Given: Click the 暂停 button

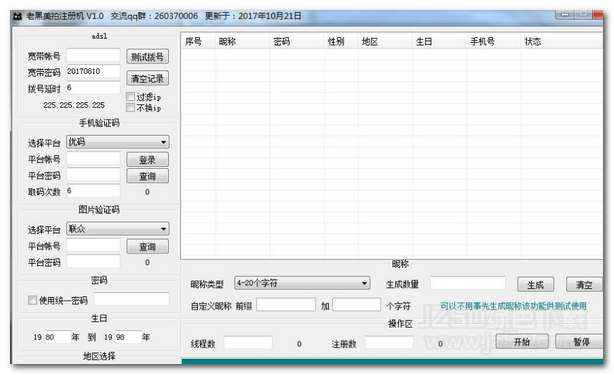Looking at the screenshot, I should pos(579,341).
